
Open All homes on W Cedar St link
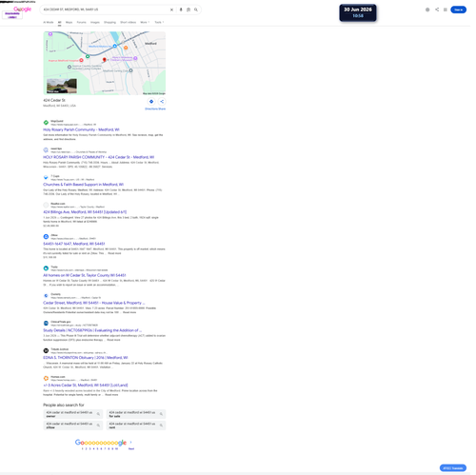85,275
